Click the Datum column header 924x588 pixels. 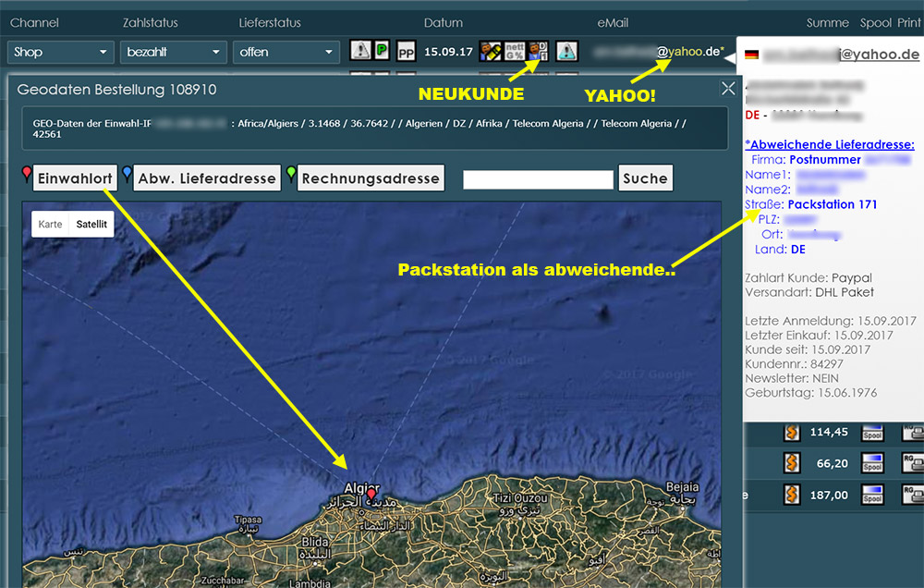click(444, 23)
